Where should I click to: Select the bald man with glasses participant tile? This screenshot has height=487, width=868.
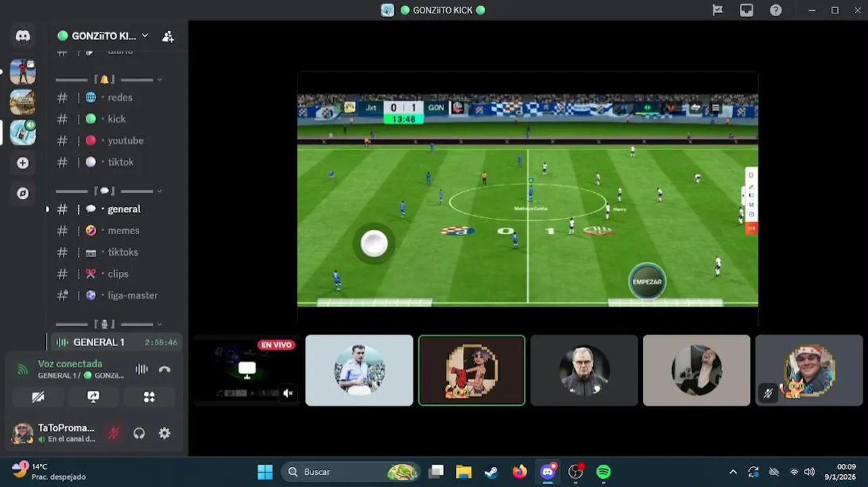pos(584,371)
